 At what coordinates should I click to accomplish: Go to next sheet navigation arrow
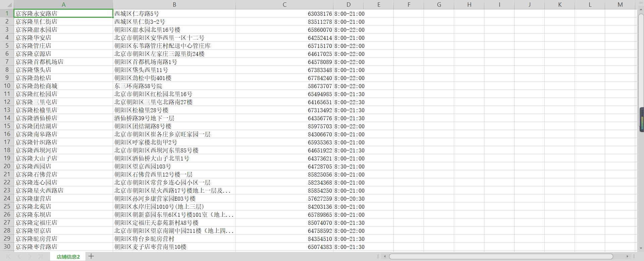coord(30,256)
